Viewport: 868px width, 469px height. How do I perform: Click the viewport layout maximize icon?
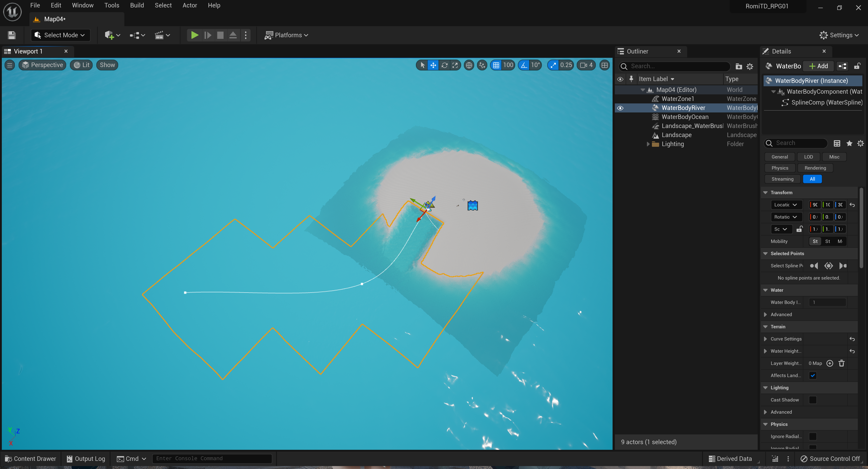(604, 65)
